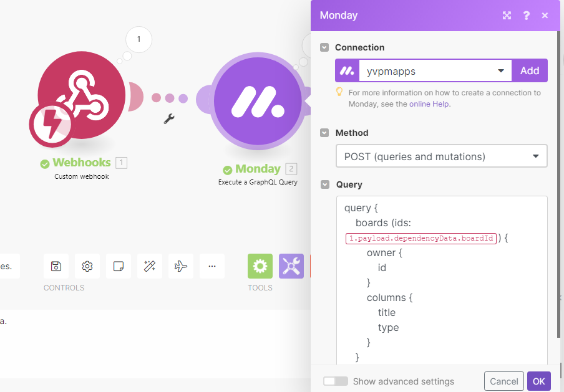Image resolution: width=564 pixels, height=392 pixels.
Task: Click the Monday module label on canvas
Action: (x=258, y=168)
